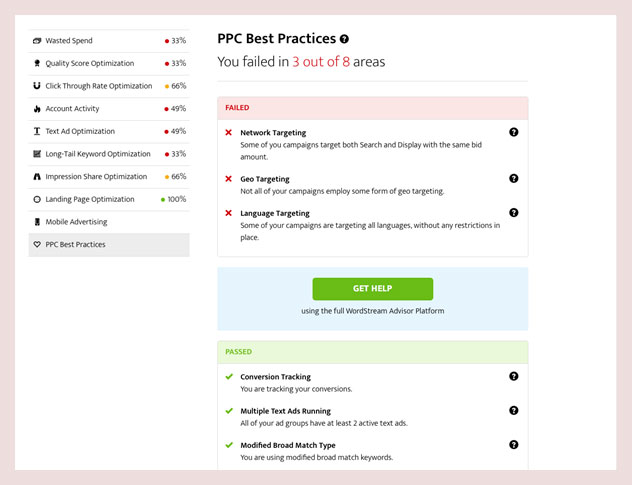Open Text Ad Optimization section
Viewport: 632px width, 485px height.
[109, 131]
